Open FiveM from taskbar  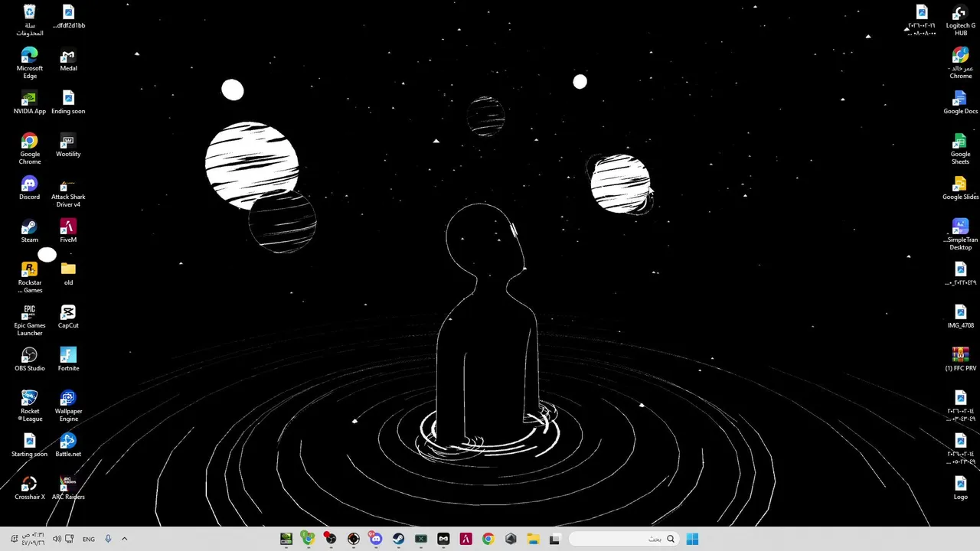click(465, 540)
